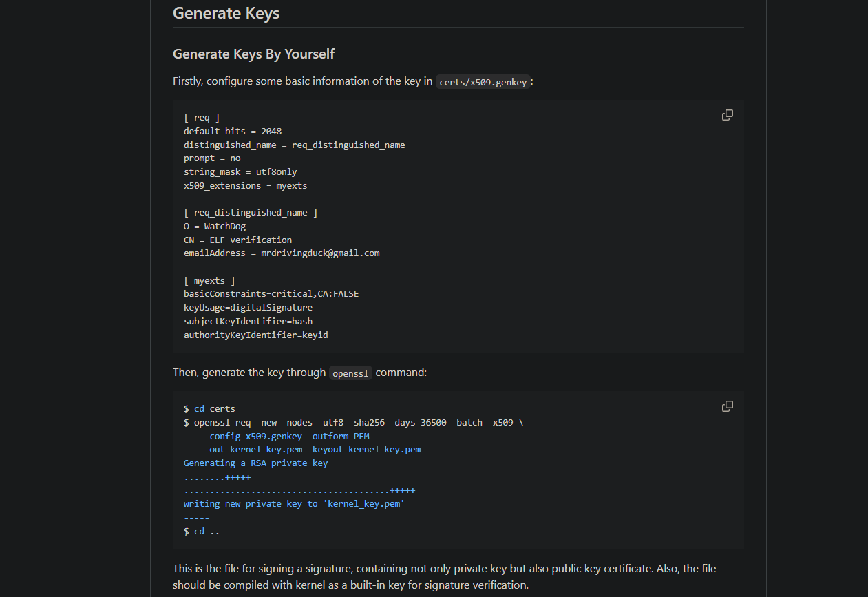Click the inline "openssl" code word
Screen dimensions: 868x597
[x=350, y=373]
